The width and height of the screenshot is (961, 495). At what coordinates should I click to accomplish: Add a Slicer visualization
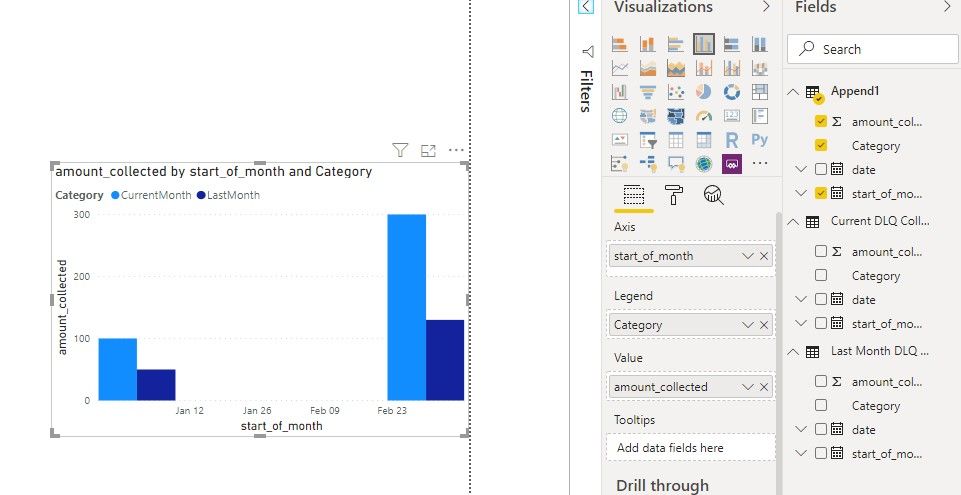648,140
